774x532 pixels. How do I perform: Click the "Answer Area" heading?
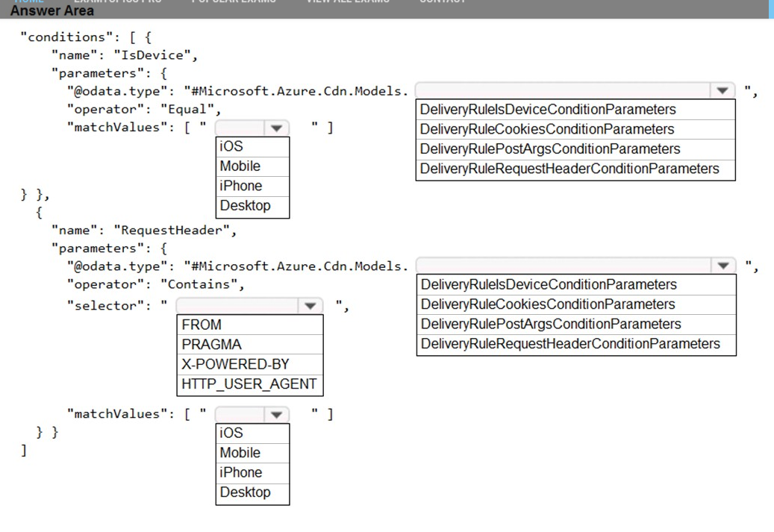tap(52, 10)
